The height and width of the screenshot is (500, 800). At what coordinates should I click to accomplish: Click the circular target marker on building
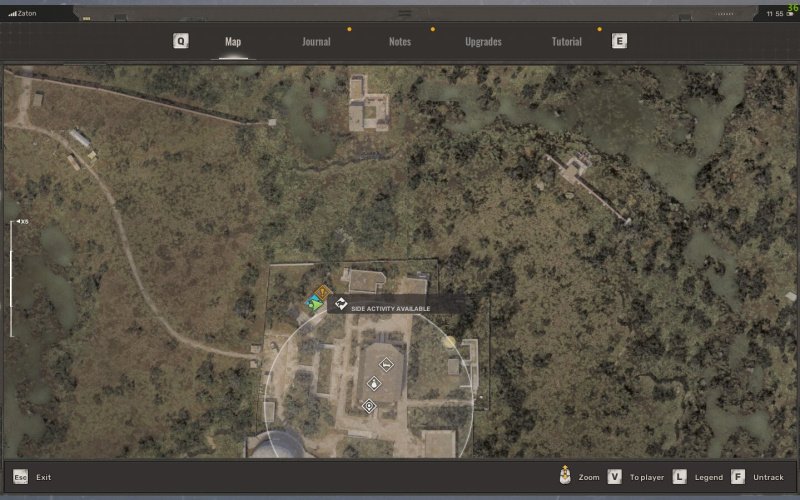[x=369, y=405]
